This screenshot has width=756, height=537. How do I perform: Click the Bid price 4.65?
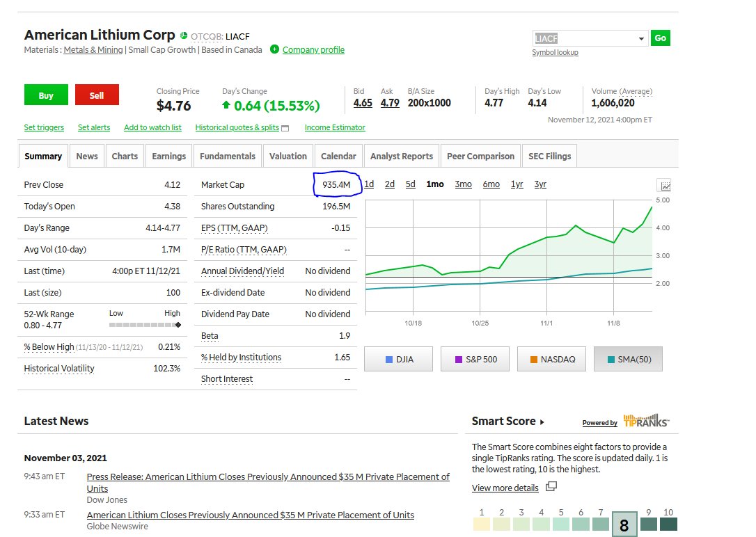click(x=363, y=102)
